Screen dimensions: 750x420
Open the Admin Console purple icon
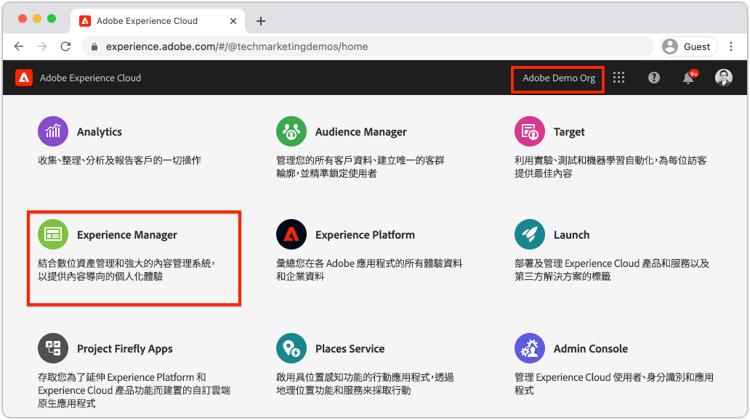pos(529,348)
